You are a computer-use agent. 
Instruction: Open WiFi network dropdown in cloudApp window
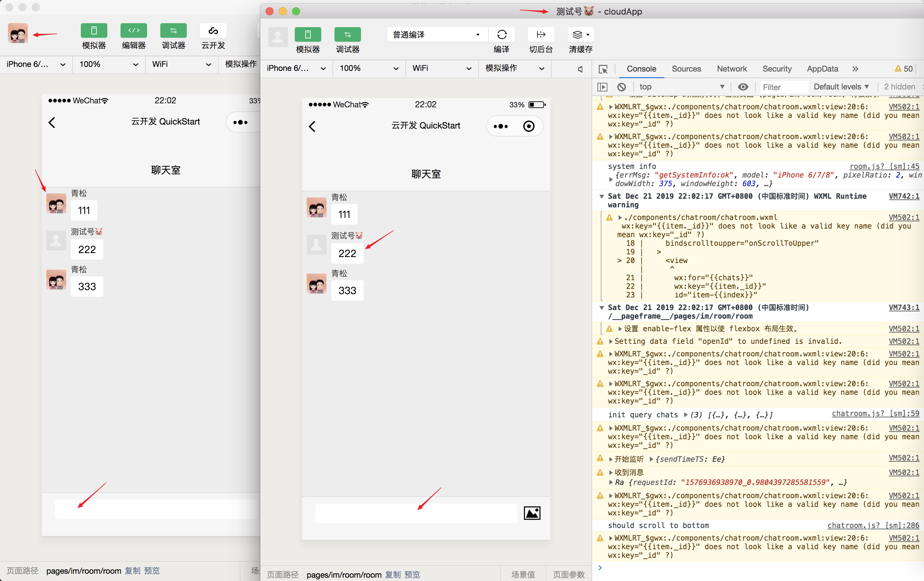(442, 68)
